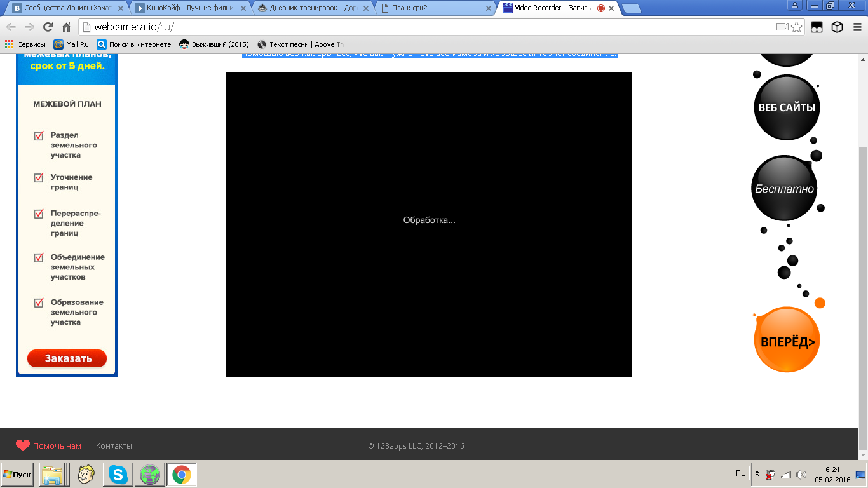This screenshot has height=488, width=868.
Task: Open Skype from the taskbar
Action: pos(118,475)
